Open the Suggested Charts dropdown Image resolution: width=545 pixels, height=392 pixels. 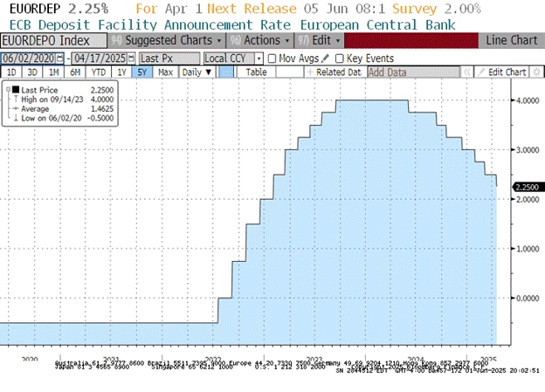point(167,41)
